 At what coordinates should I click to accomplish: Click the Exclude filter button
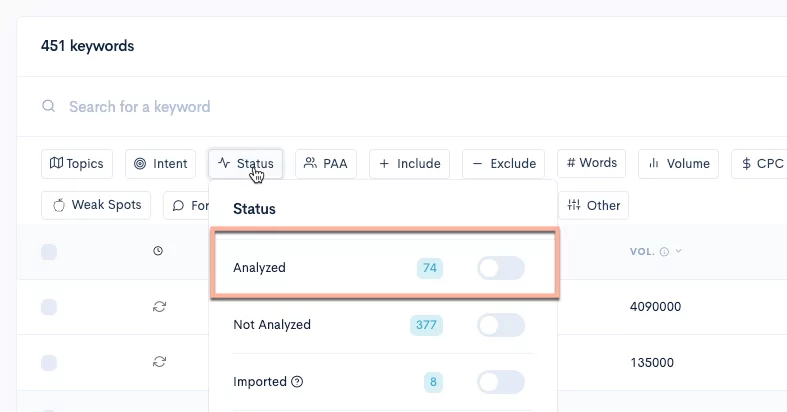(x=503, y=164)
